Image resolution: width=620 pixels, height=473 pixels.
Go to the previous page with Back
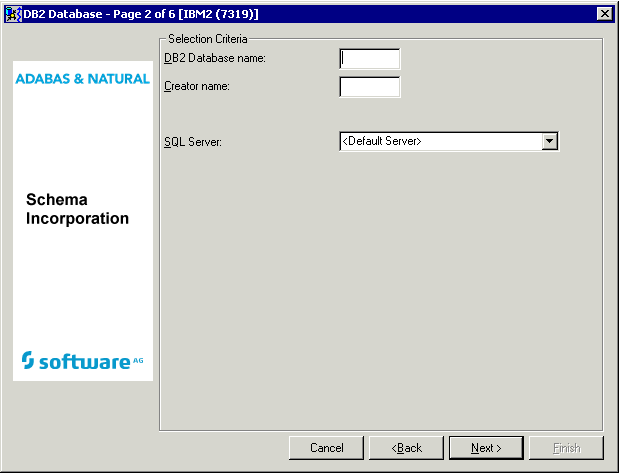pyautogui.click(x=406, y=448)
